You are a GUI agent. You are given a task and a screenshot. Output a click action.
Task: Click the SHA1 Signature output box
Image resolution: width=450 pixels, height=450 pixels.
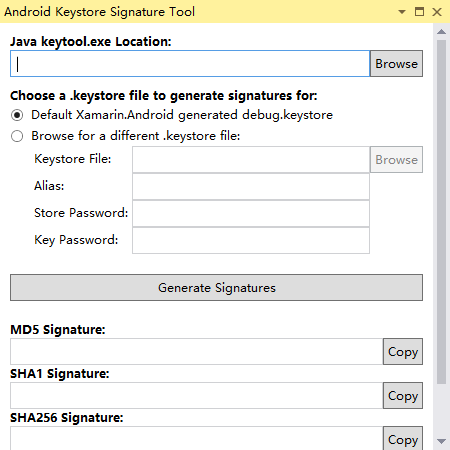pyautogui.click(x=196, y=396)
